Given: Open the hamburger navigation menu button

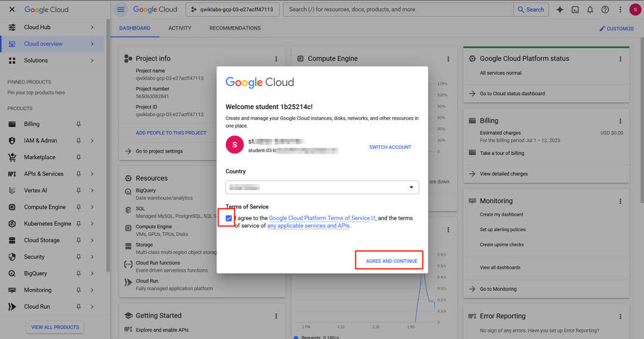Looking at the screenshot, I should click(120, 10).
